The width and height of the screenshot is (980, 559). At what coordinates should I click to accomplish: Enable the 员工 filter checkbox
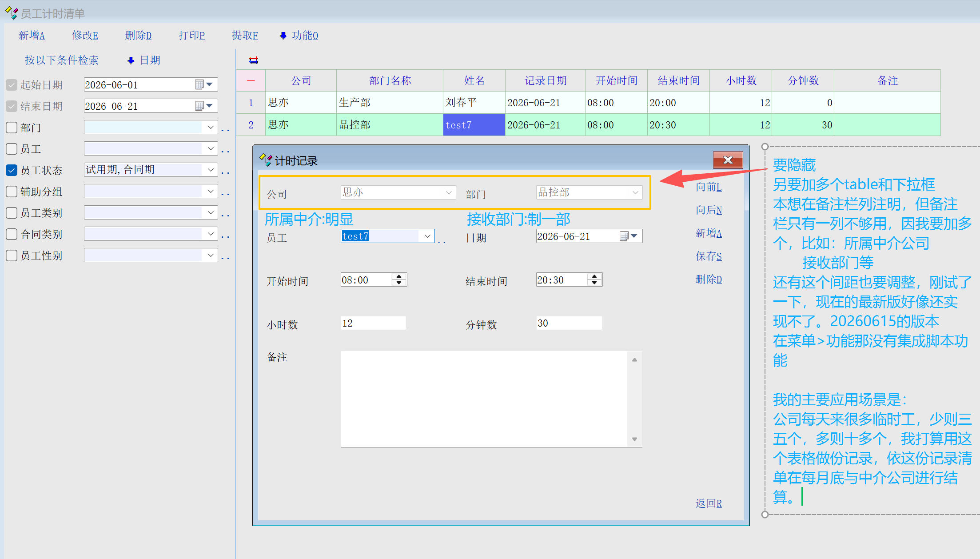(12, 149)
